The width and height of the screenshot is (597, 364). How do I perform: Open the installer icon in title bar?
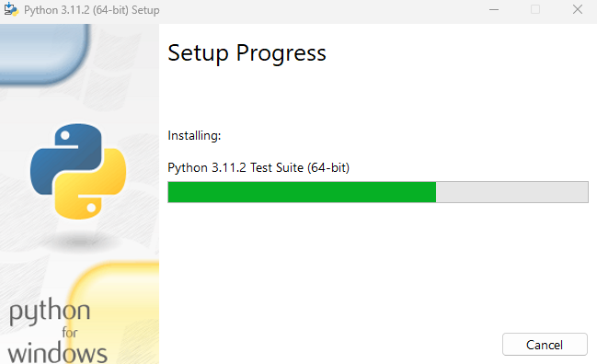click(x=11, y=9)
